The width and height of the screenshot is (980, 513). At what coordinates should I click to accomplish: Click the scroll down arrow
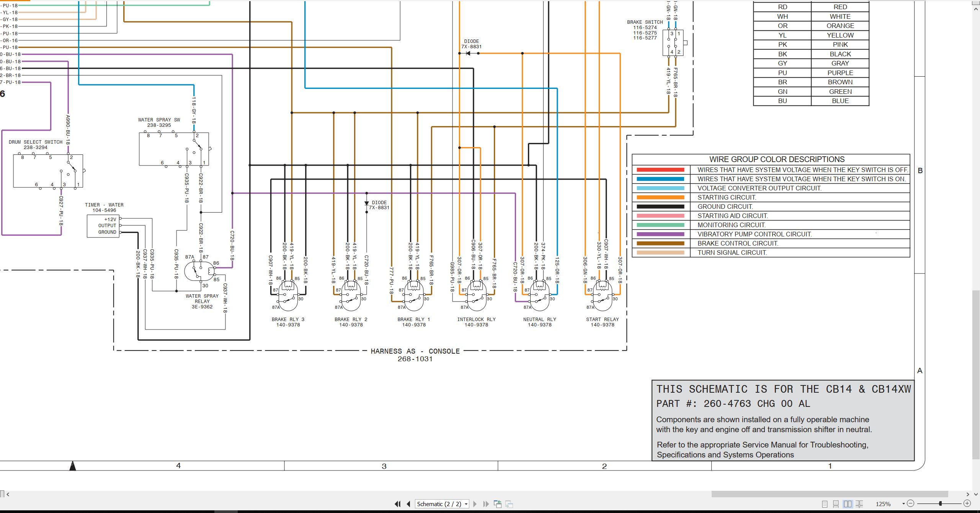[x=976, y=494]
